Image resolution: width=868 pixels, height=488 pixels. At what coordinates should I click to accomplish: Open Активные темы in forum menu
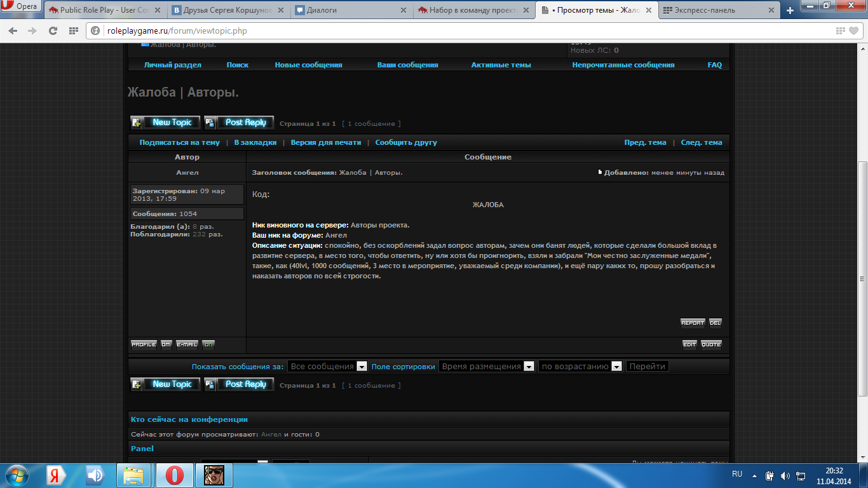coord(501,65)
